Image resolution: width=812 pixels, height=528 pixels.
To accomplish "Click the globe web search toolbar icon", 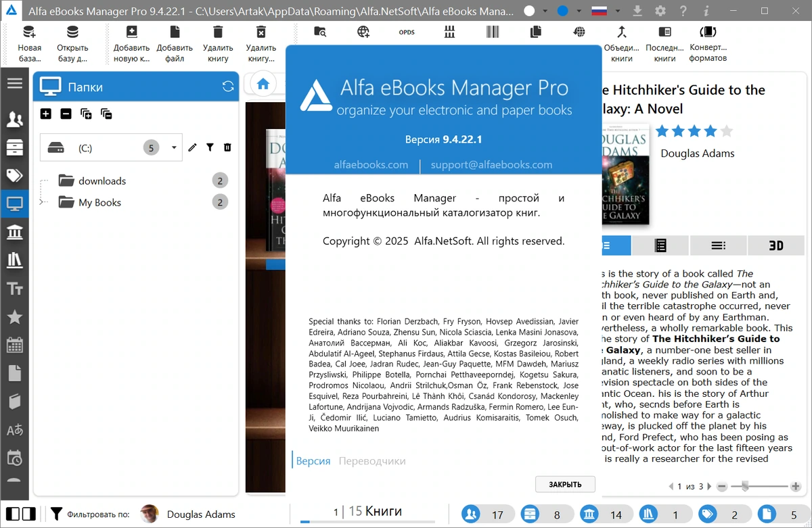I will point(364,32).
